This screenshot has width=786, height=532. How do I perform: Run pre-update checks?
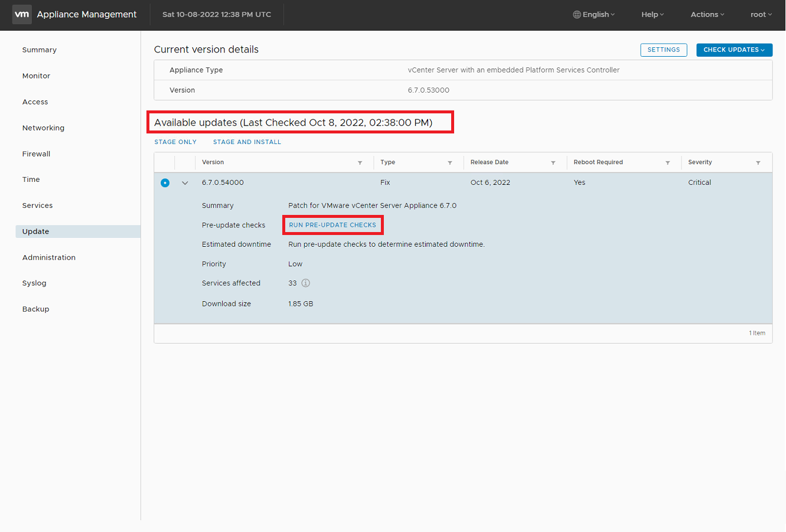click(x=332, y=225)
